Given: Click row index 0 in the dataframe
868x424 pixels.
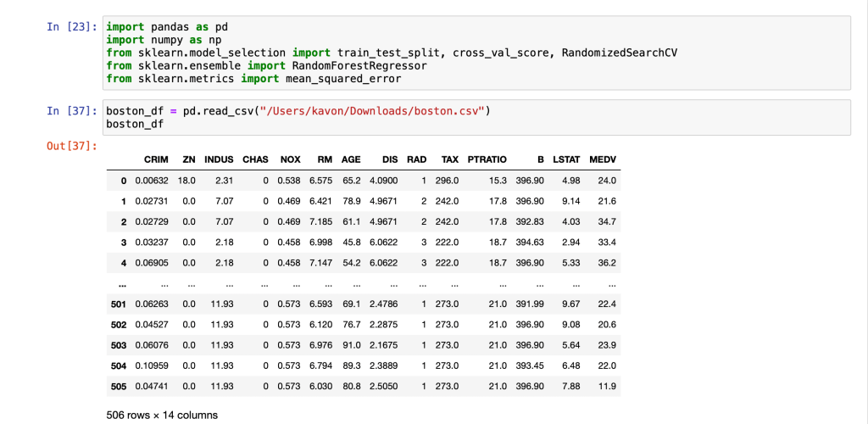Looking at the screenshot, I should pyautogui.click(x=124, y=181).
